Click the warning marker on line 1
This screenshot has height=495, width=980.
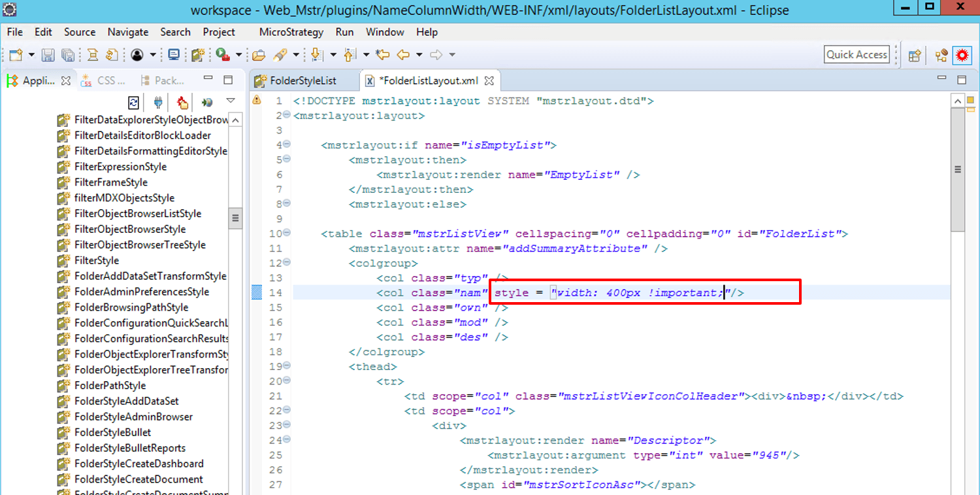click(x=256, y=100)
